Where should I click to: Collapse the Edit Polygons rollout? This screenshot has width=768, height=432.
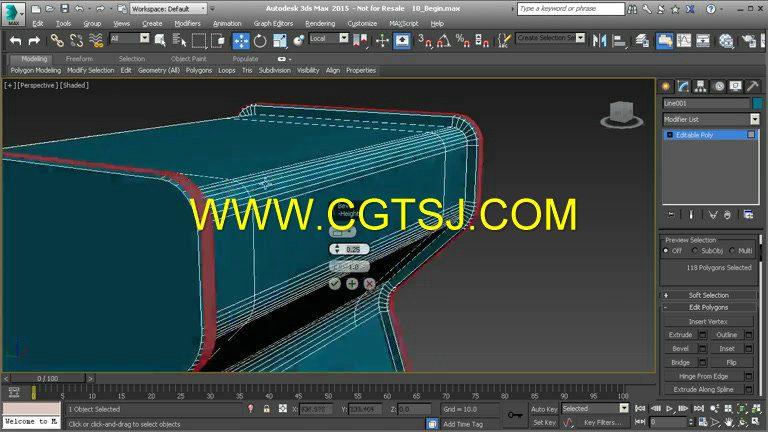[708, 308]
